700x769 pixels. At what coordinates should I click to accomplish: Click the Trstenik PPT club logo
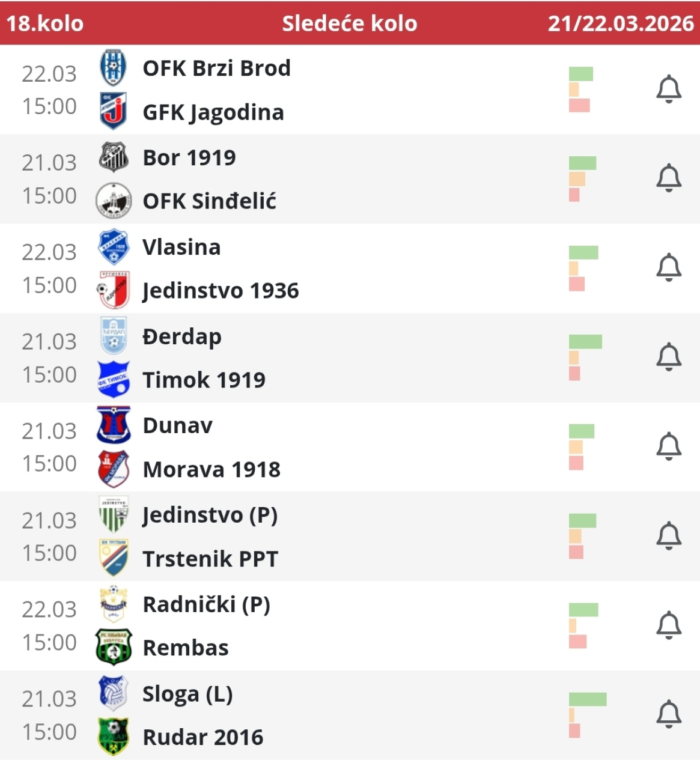pos(114,558)
